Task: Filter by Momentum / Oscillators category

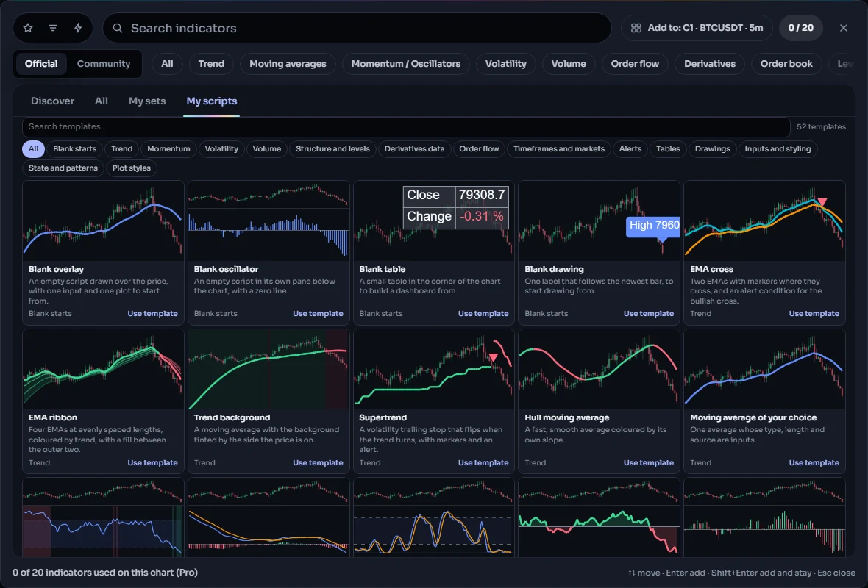Action: [x=406, y=64]
